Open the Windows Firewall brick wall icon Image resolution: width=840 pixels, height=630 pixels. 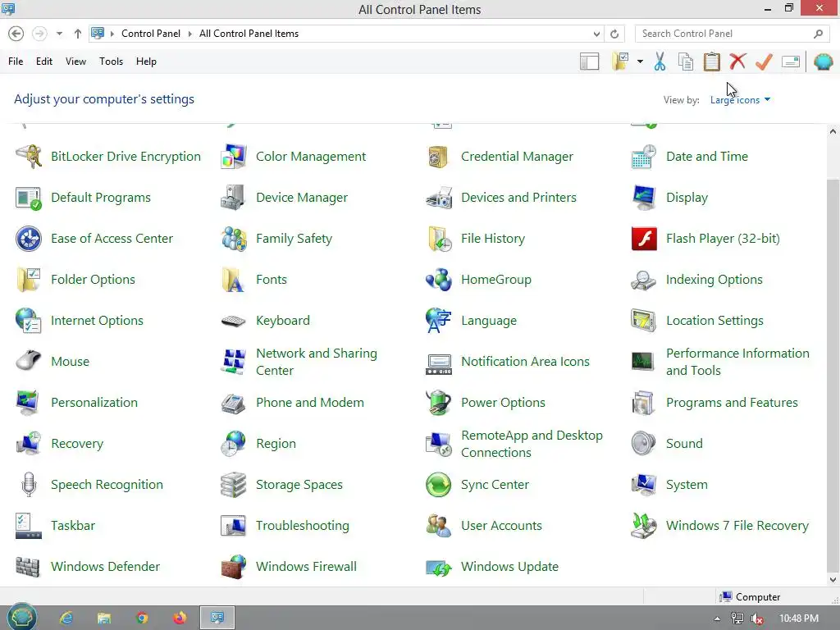234,567
